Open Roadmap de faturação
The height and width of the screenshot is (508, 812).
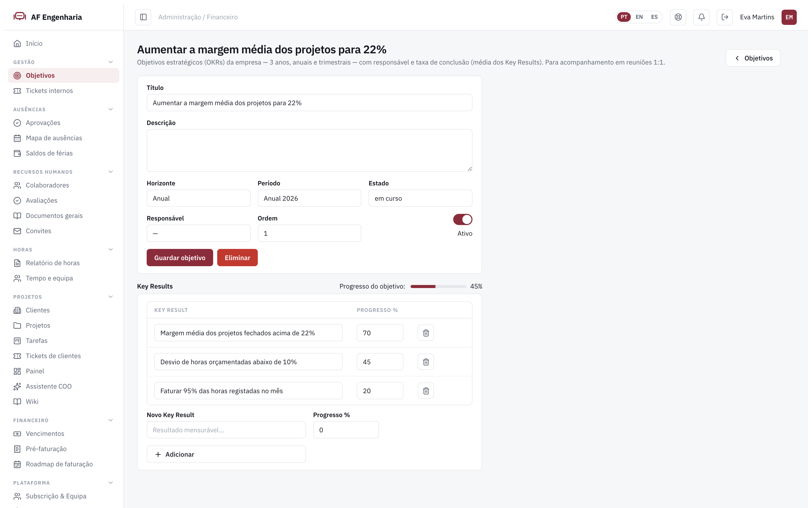coord(63,464)
